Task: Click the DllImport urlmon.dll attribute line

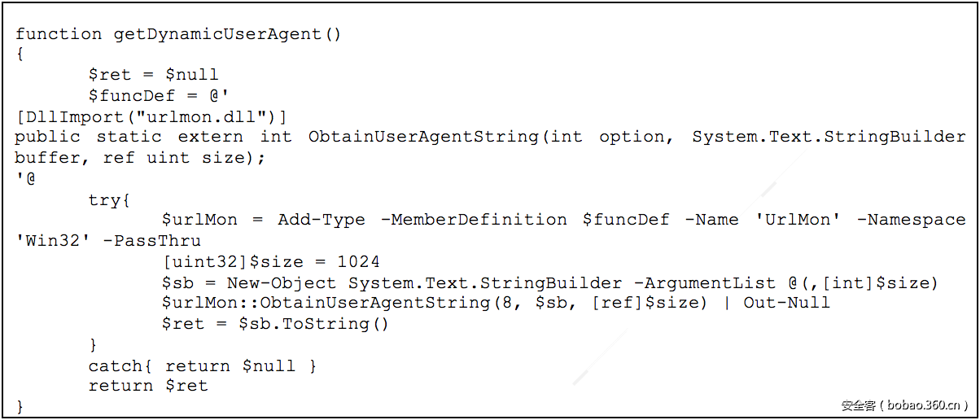Action: pyautogui.click(x=151, y=116)
